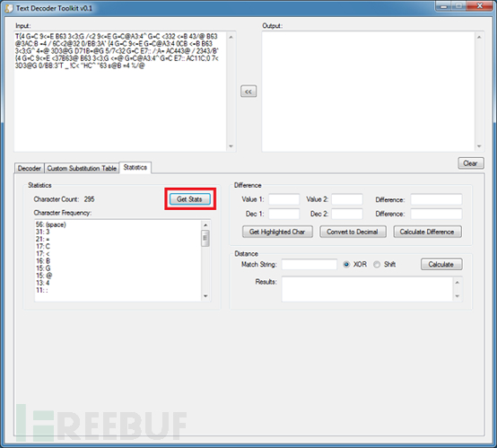Click the Get Stats button
This screenshot has height=448, width=497.
pyautogui.click(x=189, y=199)
